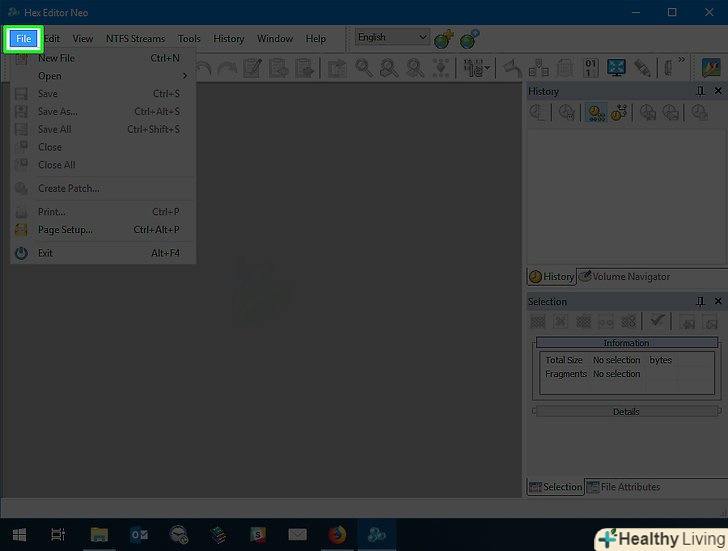The height and width of the screenshot is (551, 728).
Task: Open the Window menu
Action: [275, 39]
